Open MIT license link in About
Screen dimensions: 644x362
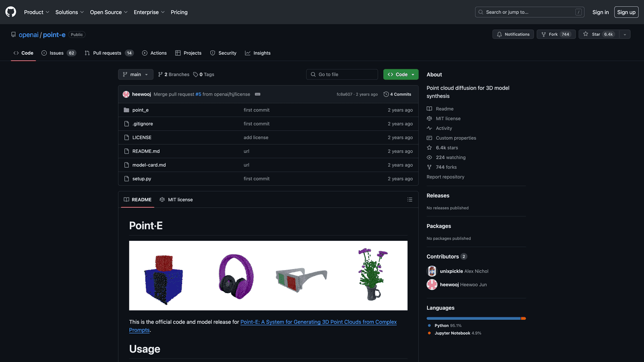pos(444,119)
